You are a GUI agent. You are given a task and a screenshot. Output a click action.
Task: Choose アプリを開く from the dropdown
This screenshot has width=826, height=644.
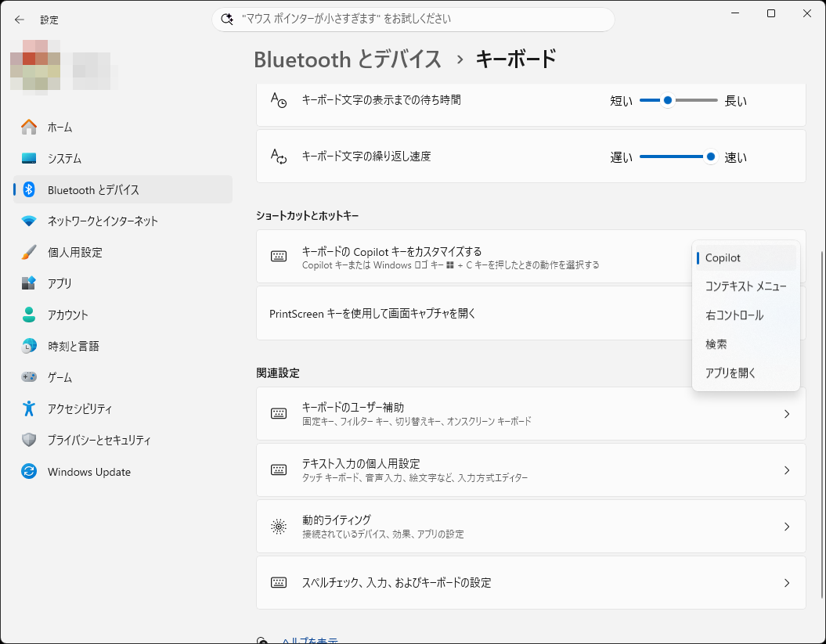click(746, 372)
